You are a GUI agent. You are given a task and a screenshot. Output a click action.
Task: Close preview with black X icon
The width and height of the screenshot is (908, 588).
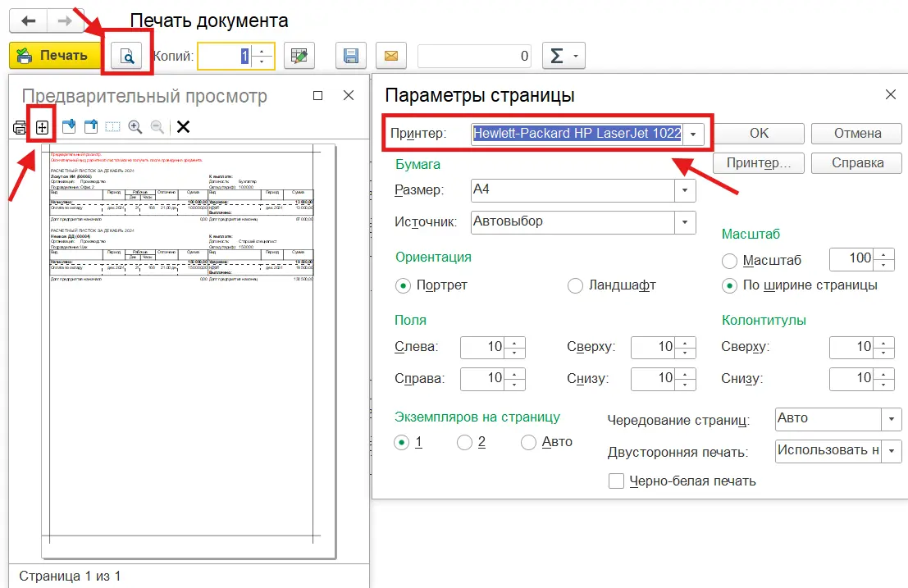click(183, 127)
